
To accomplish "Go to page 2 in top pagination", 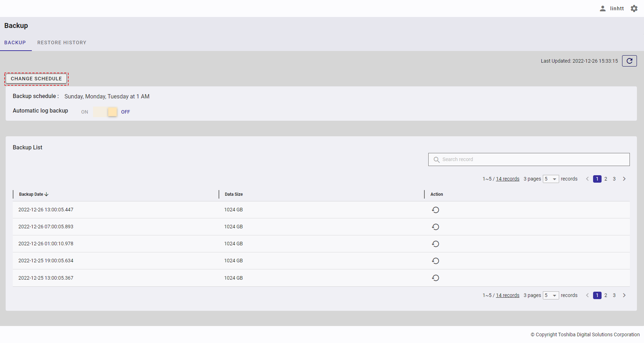I will 606,179.
